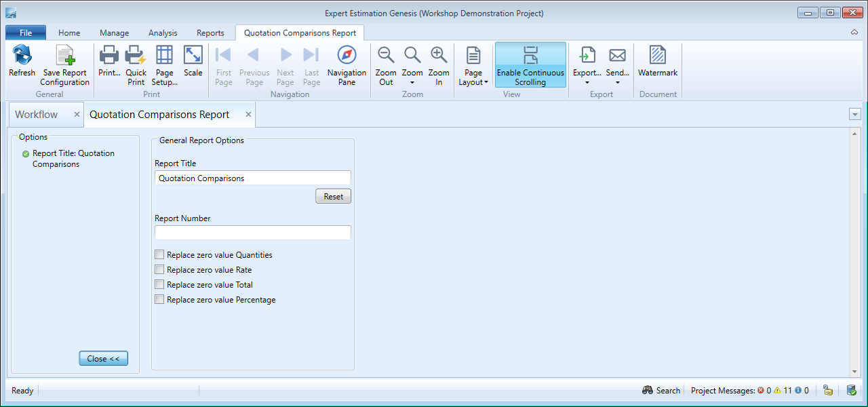Image resolution: width=868 pixels, height=407 pixels.
Task: Click the Refresh icon in the ribbon
Action: click(x=22, y=56)
